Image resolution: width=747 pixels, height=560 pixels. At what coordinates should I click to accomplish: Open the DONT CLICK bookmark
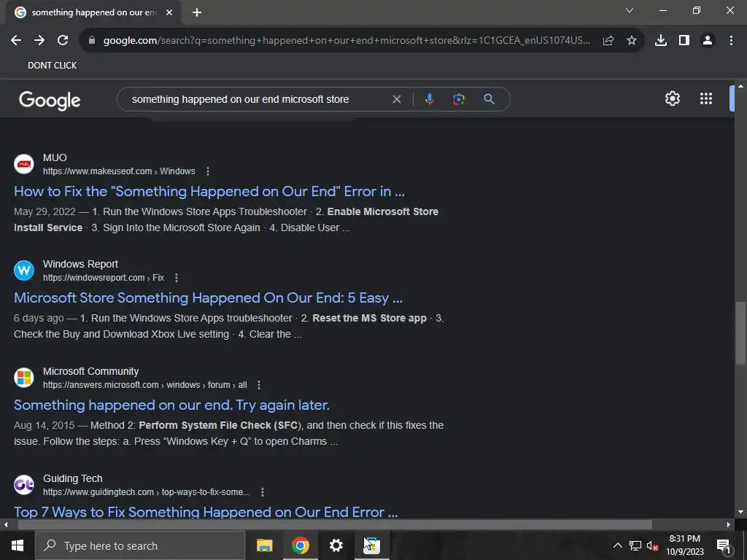[x=52, y=65]
